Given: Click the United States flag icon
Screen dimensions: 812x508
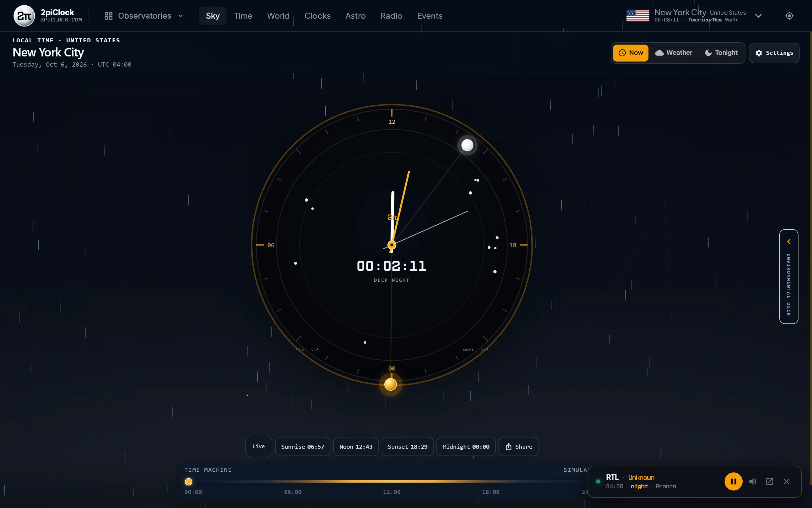Looking at the screenshot, I should [637, 16].
